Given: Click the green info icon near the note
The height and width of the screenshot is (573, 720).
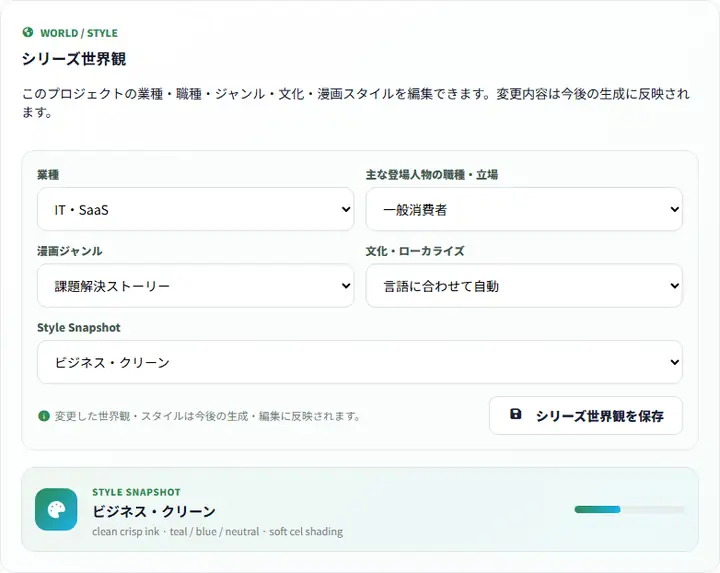Looking at the screenshot, I should pyautogui.click(x=44, y=416).
